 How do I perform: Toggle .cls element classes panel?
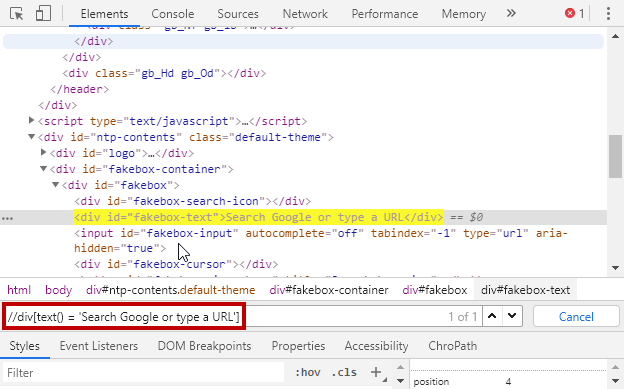coord(344,372)
